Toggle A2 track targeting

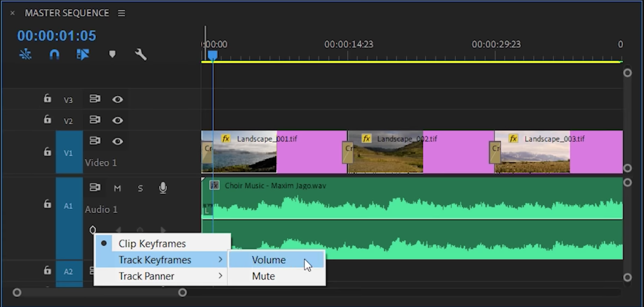(x=69, y=272)
